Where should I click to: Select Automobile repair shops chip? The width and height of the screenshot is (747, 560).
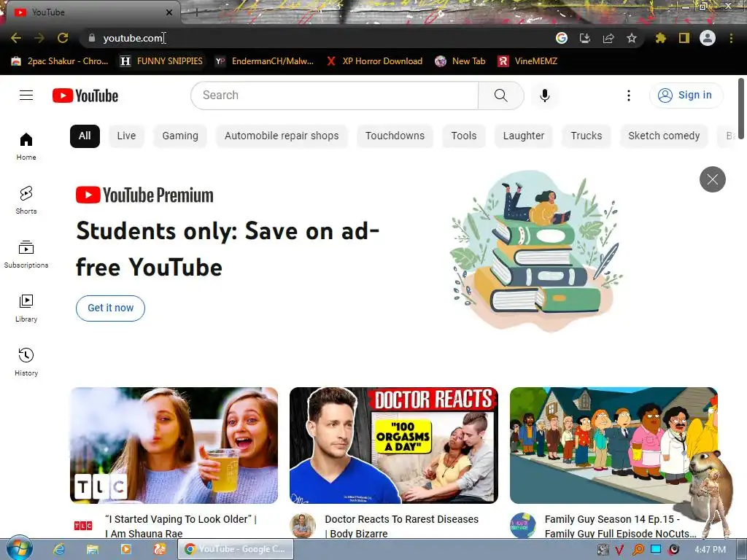pyautogui.click(x=282, y=136)
